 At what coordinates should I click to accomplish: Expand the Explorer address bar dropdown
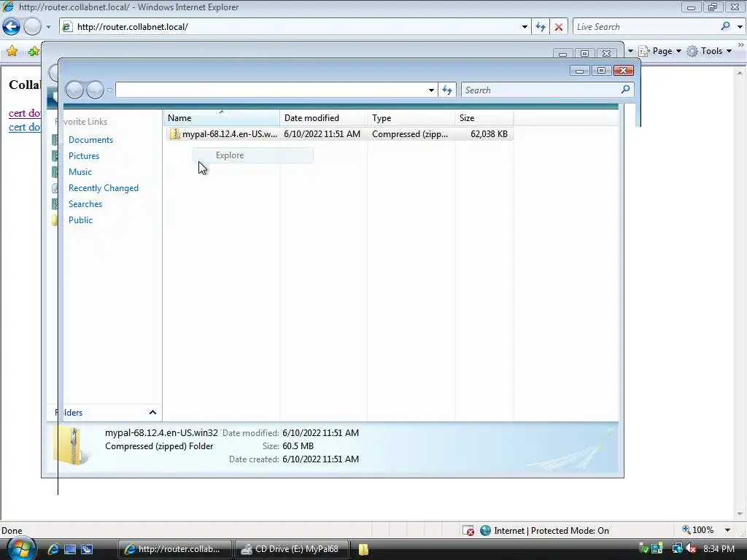[x=431, y=90]
